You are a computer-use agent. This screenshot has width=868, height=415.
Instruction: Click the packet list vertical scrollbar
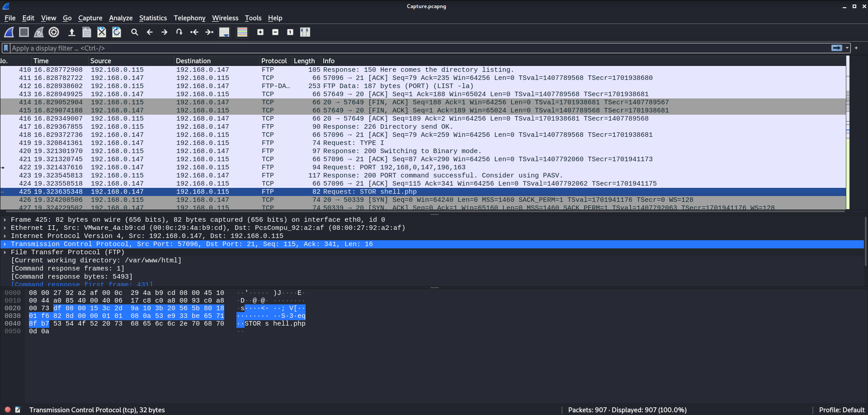point(848,133)
